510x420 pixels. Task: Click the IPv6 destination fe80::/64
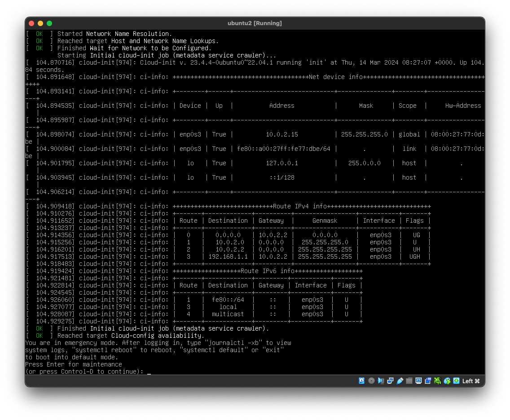[x=228, y=300]
